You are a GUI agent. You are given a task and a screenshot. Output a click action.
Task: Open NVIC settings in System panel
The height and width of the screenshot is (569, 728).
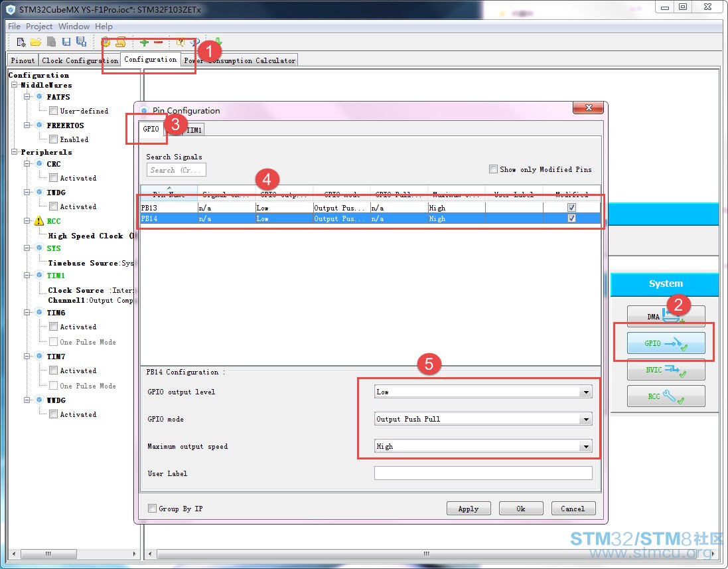(666, 370)
